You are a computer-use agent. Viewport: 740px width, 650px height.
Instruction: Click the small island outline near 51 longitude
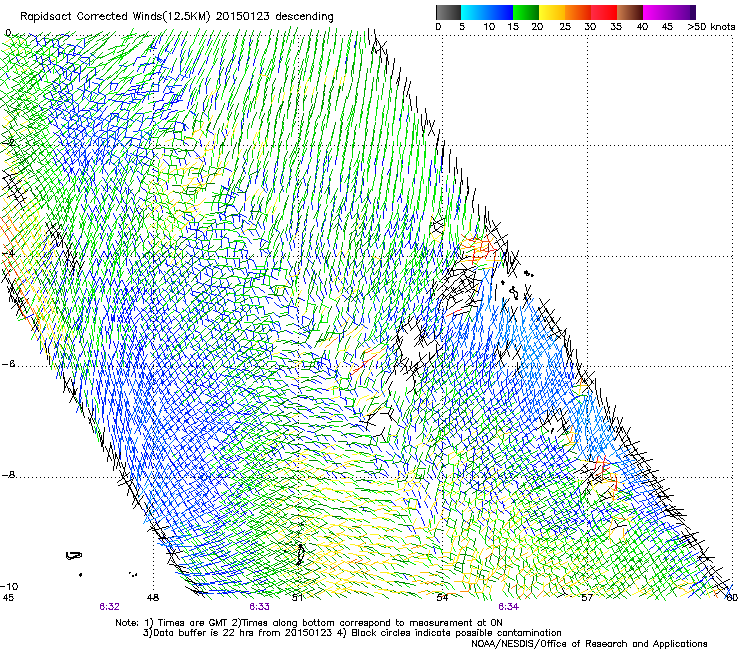tap(300, 554)
